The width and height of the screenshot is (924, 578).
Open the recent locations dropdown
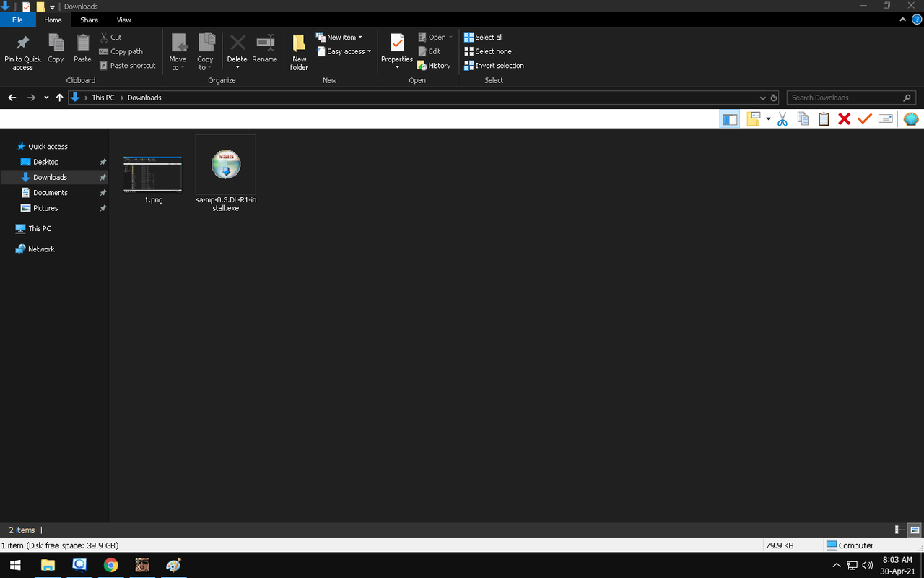46,98
